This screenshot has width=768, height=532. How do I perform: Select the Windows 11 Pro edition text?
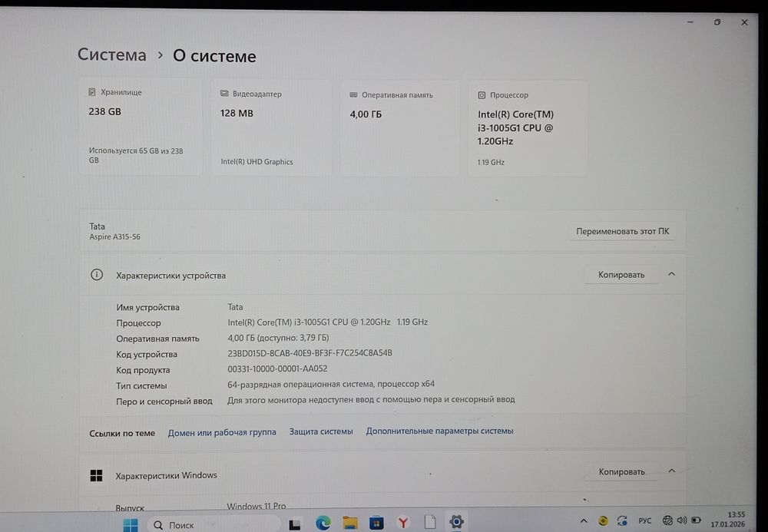click(257, 506)
